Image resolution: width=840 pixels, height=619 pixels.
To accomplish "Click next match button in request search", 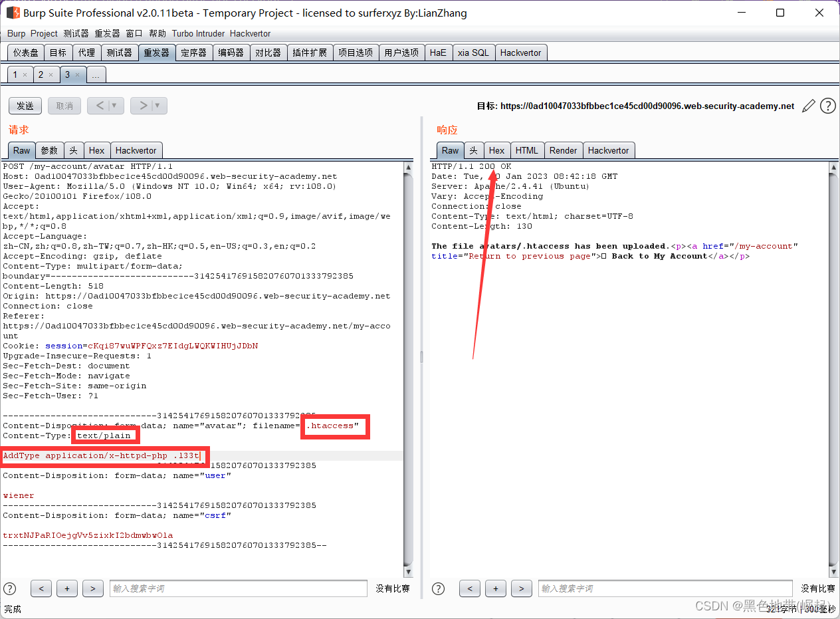I will (x=93, y=588).
